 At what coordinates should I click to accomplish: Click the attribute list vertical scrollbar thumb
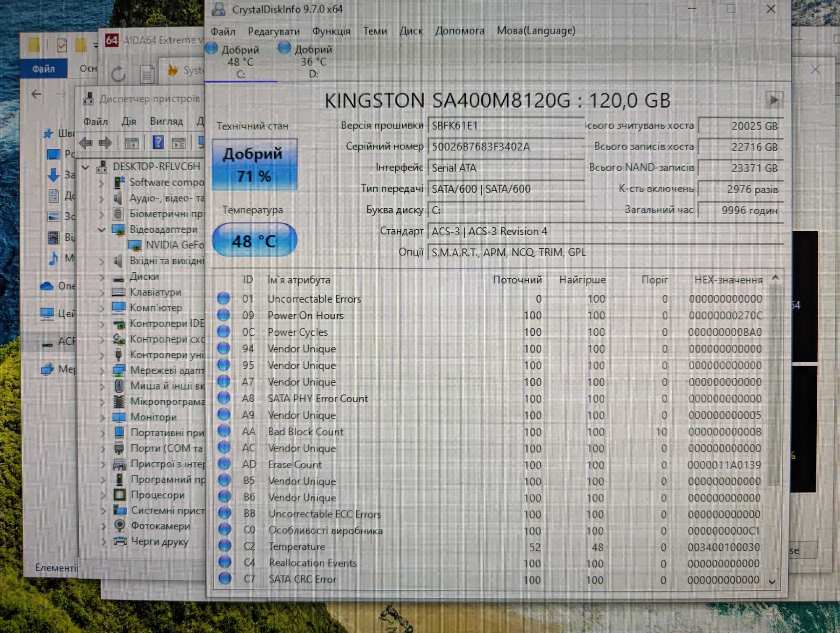click(x=774, y=385)
